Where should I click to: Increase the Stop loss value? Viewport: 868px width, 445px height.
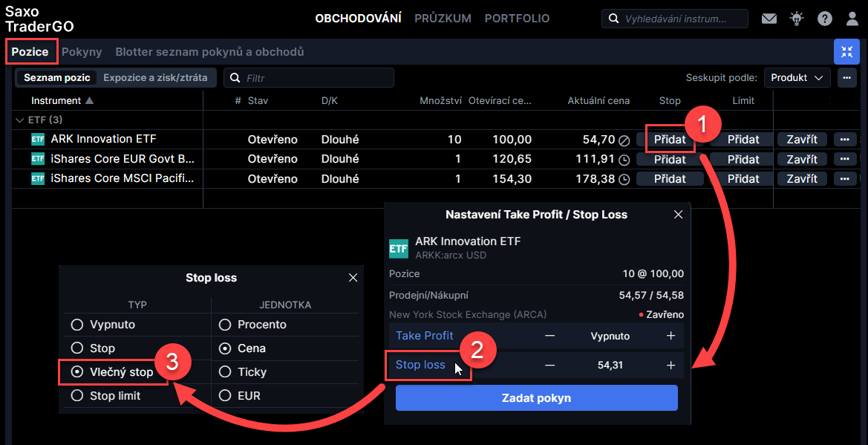[671, 366]
